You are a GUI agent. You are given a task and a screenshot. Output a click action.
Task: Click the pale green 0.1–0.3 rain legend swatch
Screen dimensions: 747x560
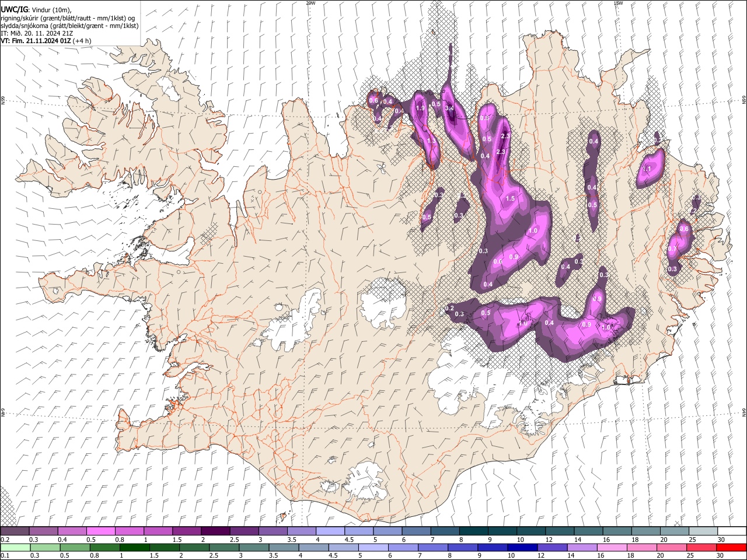[x=15, y=548]
